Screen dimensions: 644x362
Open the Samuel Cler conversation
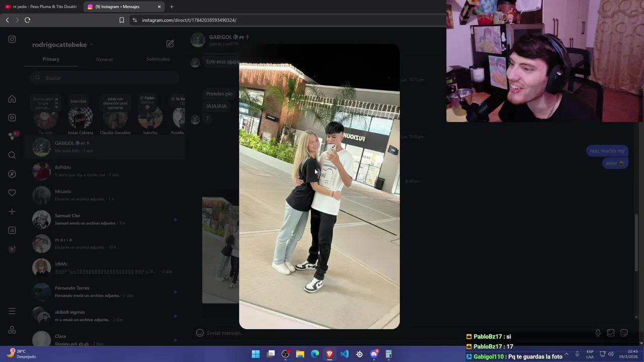click(x=104, y=219)
